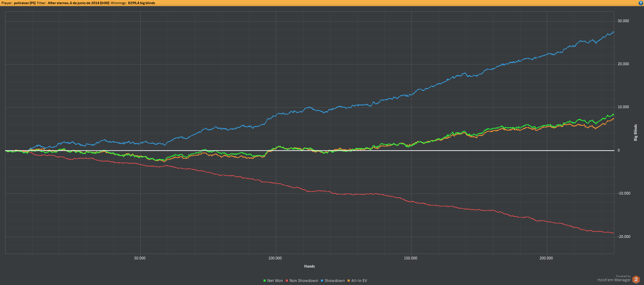Click the 50.000 hands axis label
Image resolution: width=644 pixels, height=285 pixels.
140,258
